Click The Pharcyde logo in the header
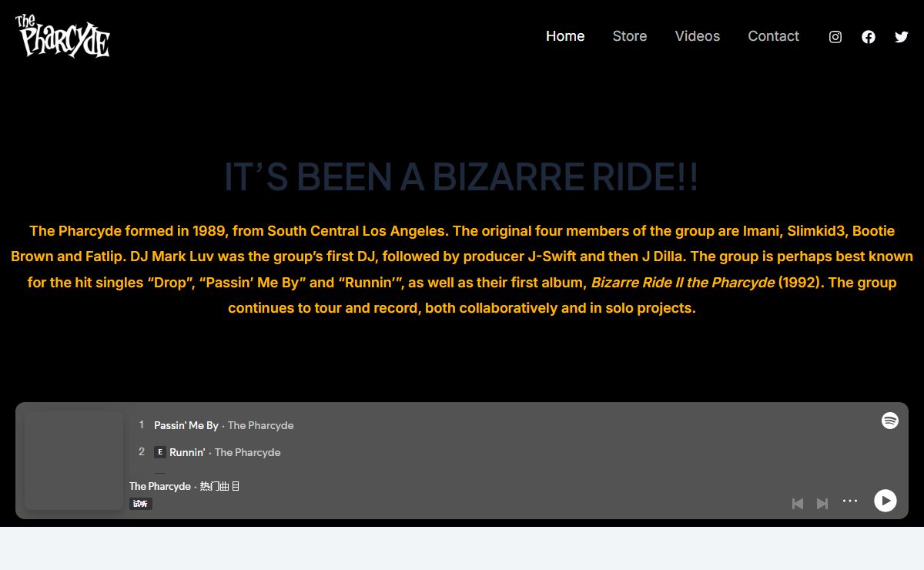This screenshot has width=924, height=570. 62,35
